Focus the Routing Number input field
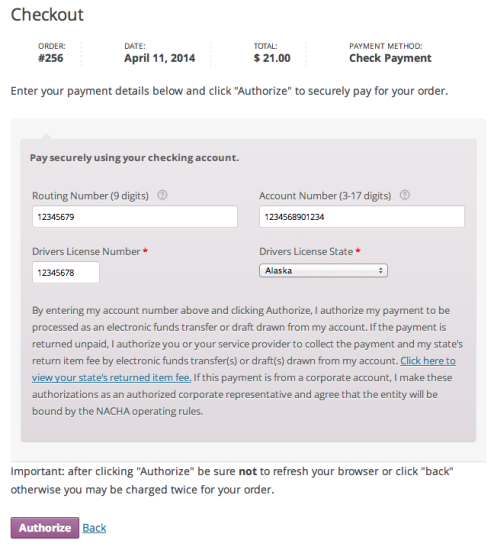Screen dimensions: 494x550 coord(135,216)
